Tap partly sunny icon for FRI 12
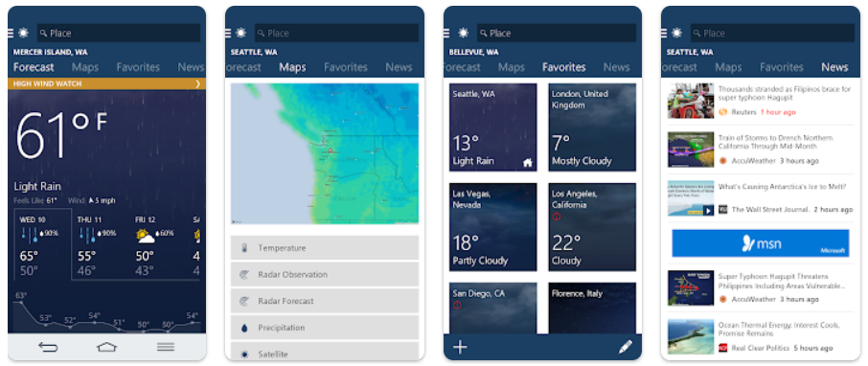The width and height of the screenshot is (868, 366). pos(145,236)
